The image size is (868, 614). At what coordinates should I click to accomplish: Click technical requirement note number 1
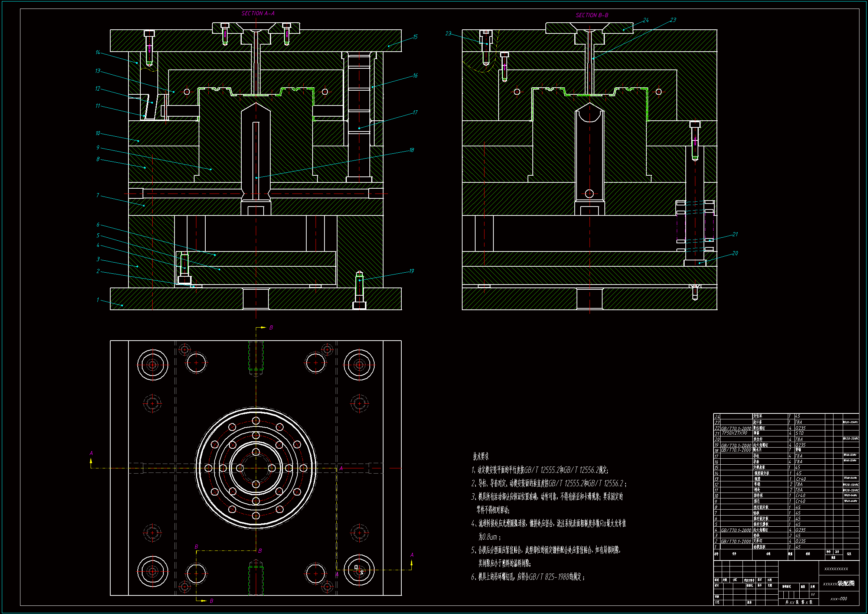pyautogui.click(x=539, y=470)
